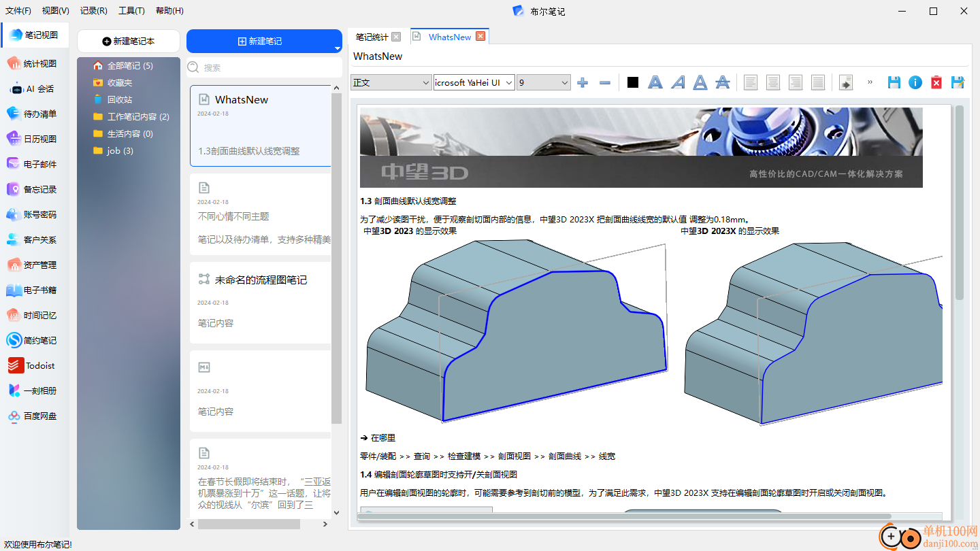The width and height of the screenshot is (980, 551).
Task: Justify text in editor
Action: tap(818, 82)
